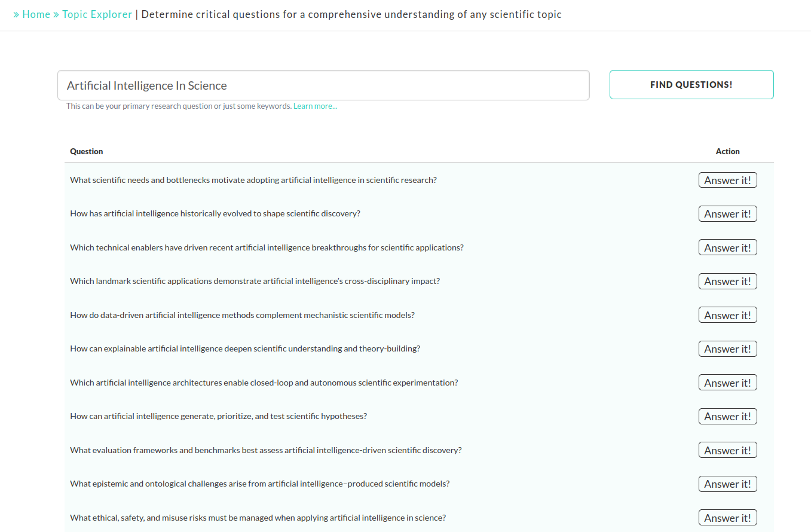This screenshot has height=532, width=811.
Task: Answer the technical enablers question
Action: pyautogui.click(x=727, y=247)
